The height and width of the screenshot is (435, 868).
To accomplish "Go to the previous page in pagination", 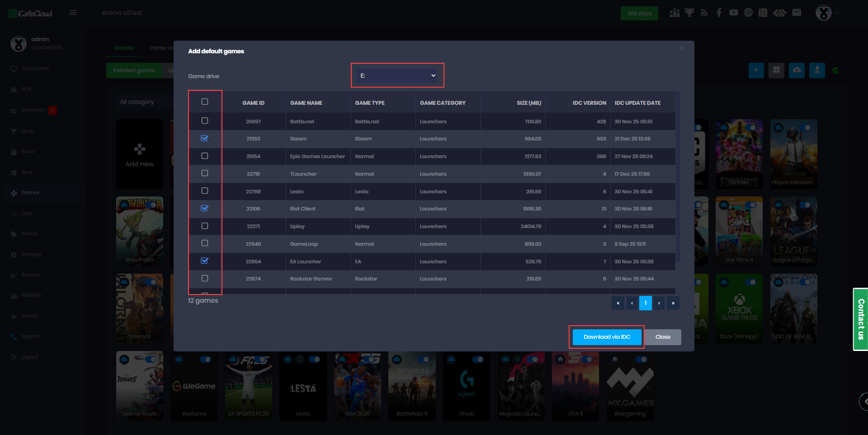I will [632, 303].
